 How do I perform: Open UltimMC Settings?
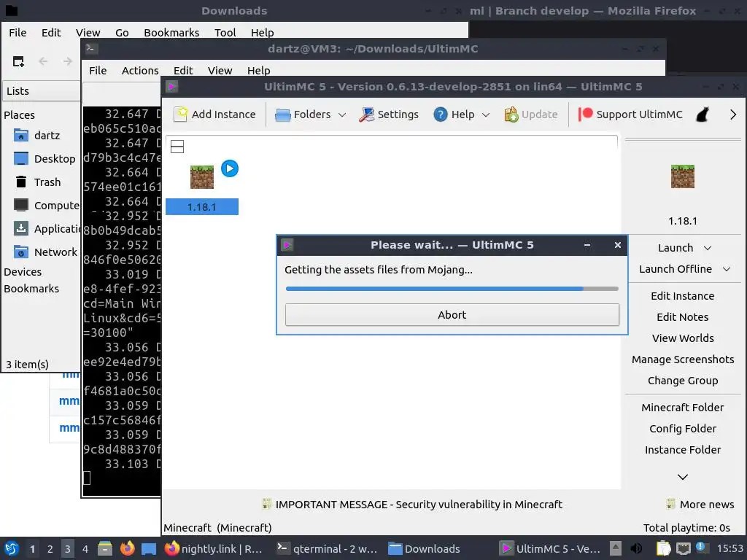[x=389, y=114]
